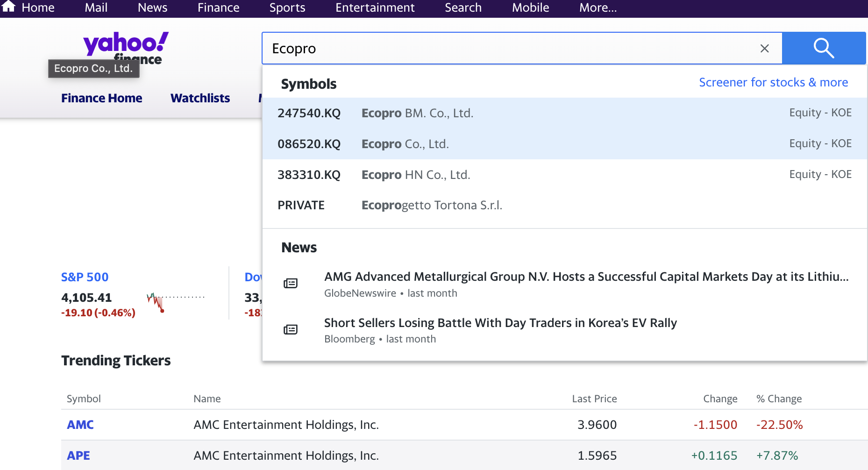Viewport: 868px width, 470px height.
Task: Open the S&P 500 index link
Action: [85, 277]
